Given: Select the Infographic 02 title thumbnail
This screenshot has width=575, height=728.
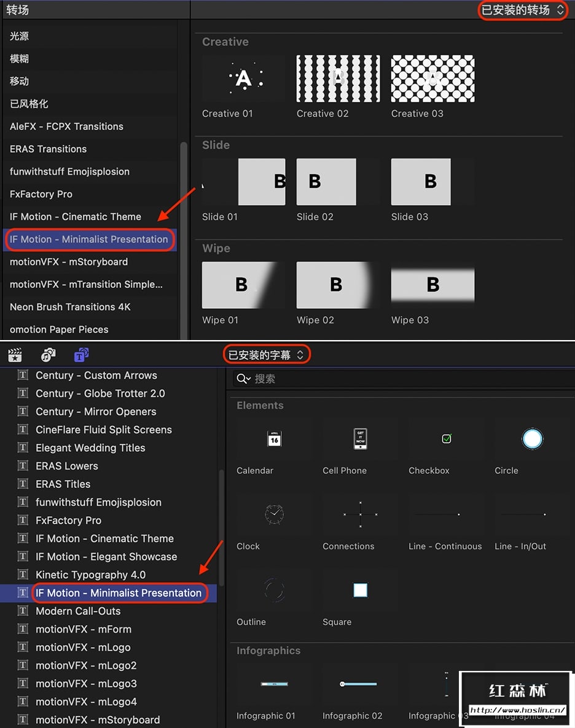Looking at the screenshot, I should (360, 684).
